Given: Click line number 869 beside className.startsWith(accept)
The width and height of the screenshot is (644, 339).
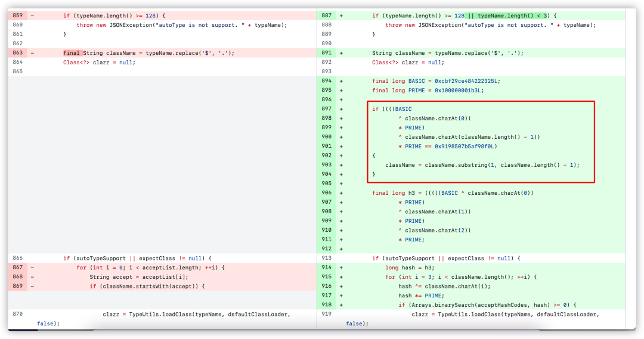Looking at the screenshot, I should click(18, 286).
